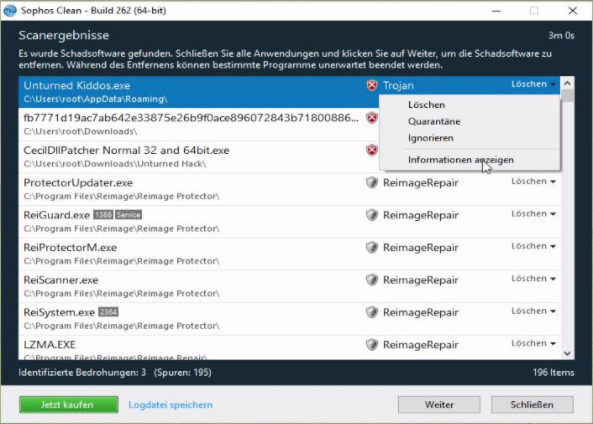Click the red threat icon on the CecilDllPatcher row
Screen dimensions: 593x424
pos(372,150)
